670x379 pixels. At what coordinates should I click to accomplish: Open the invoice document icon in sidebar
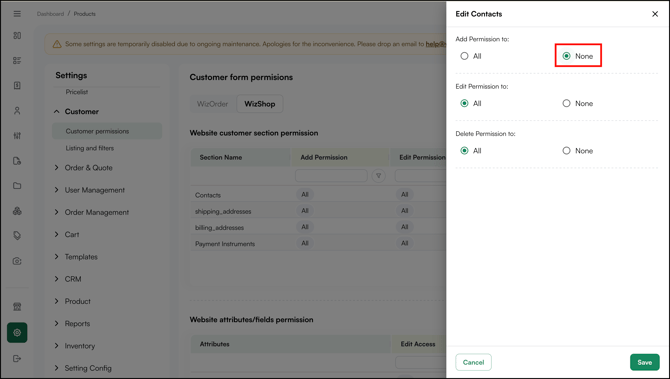[17, 85]
